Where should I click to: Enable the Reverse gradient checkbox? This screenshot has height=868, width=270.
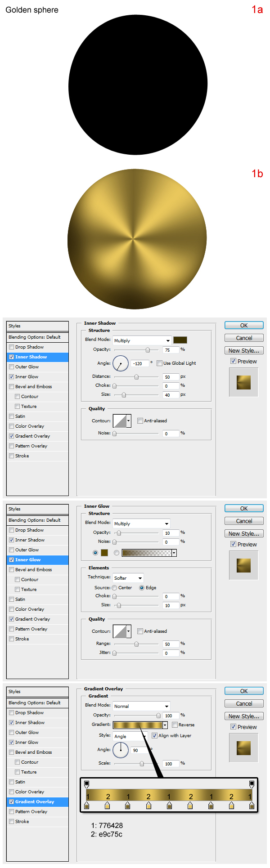pos(175,725)
